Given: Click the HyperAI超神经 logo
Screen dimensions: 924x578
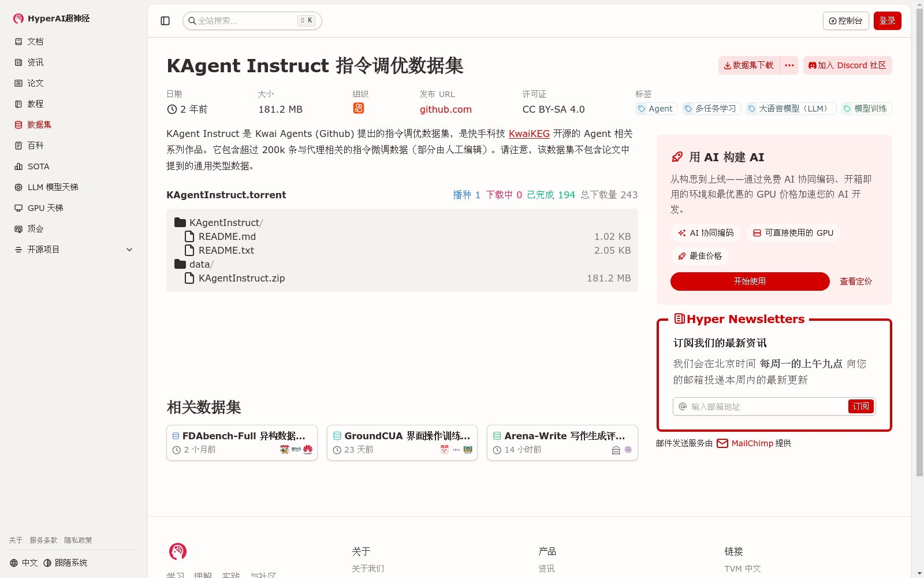Looking at the screenshot, I should (x=51, y=18).
